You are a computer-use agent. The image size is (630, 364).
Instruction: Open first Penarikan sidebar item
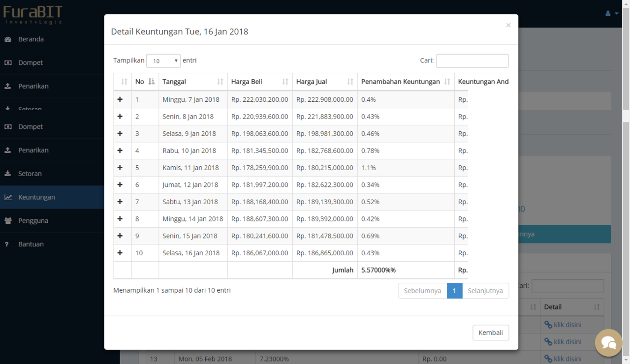(52, 86)
